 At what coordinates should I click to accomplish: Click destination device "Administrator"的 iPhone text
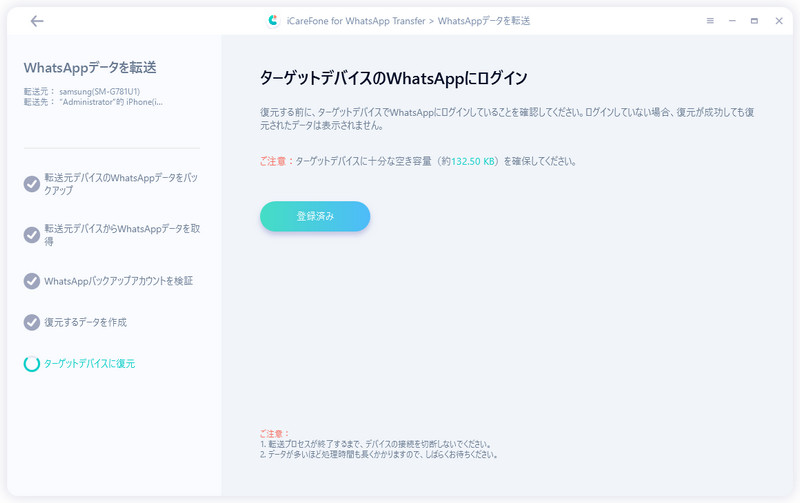pos(111,102)
